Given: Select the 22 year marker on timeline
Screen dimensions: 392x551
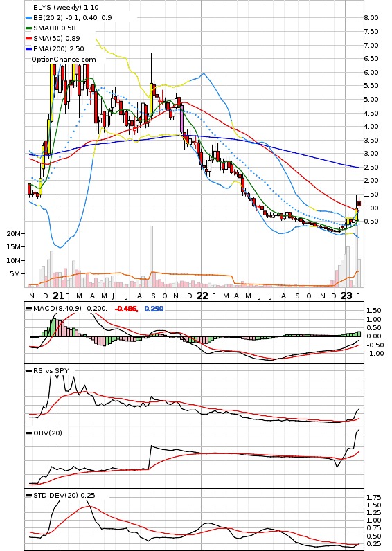Looking at the screenshot, I should pyautogui.click(x=202, y=296).
